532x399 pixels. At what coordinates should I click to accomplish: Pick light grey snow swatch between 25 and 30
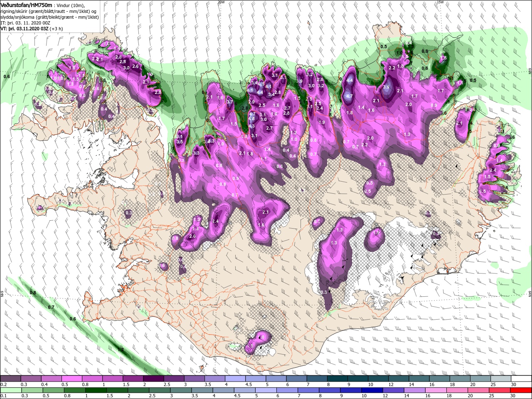(501, 378)
